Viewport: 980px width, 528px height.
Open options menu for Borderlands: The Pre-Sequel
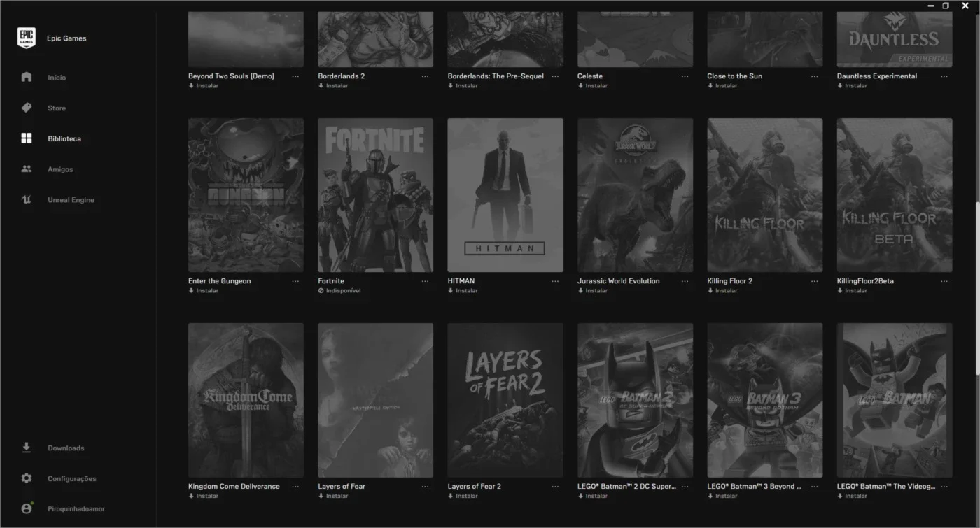point(555,76)
